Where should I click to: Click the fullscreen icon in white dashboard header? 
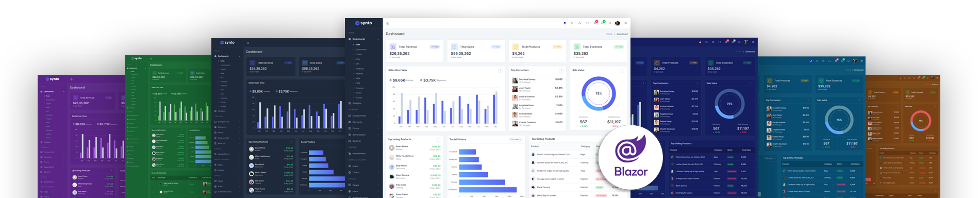click(587, 23)
